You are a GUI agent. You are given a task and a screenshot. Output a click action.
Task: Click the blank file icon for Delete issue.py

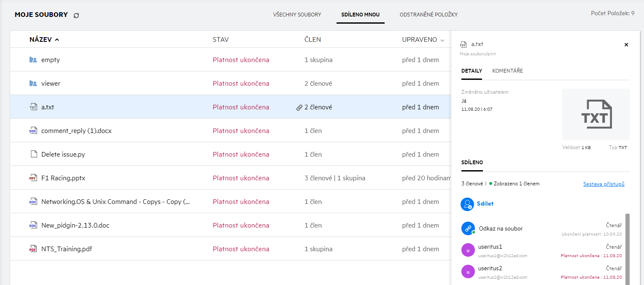[x=33, y=155]
